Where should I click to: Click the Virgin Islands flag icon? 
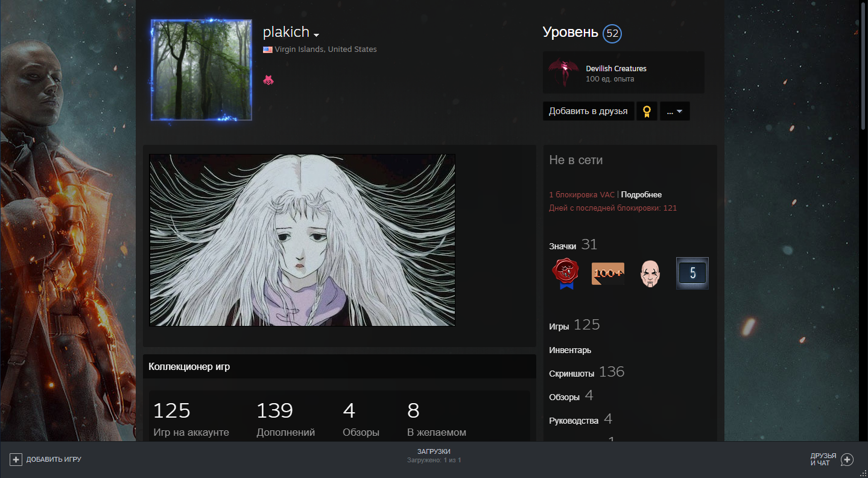[x=268, y=49]
